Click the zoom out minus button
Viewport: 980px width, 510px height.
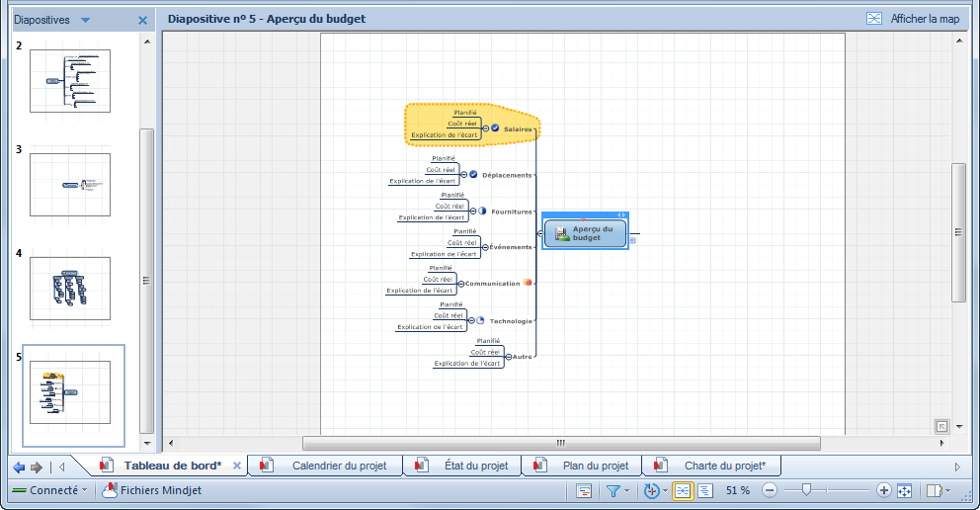point(770,490)
